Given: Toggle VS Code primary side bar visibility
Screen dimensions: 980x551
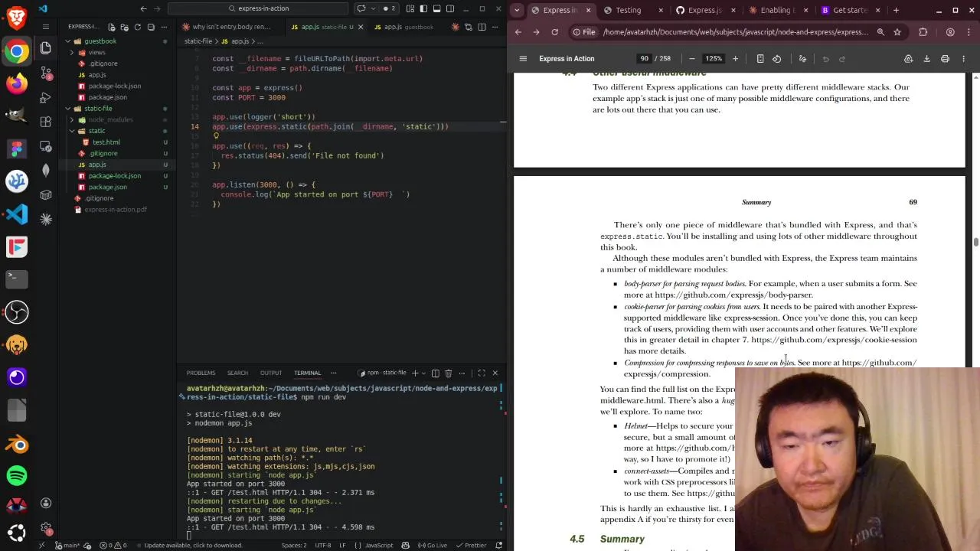Looking at the screenshot, I should 423,9.
